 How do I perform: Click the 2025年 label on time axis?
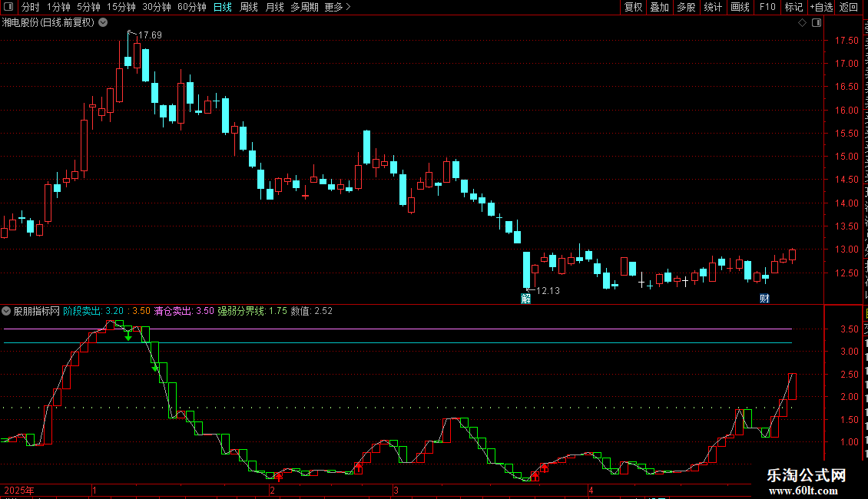(19, 491)
